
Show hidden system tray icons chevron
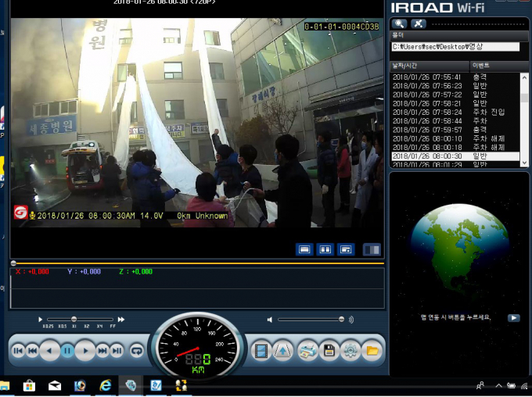498,386
